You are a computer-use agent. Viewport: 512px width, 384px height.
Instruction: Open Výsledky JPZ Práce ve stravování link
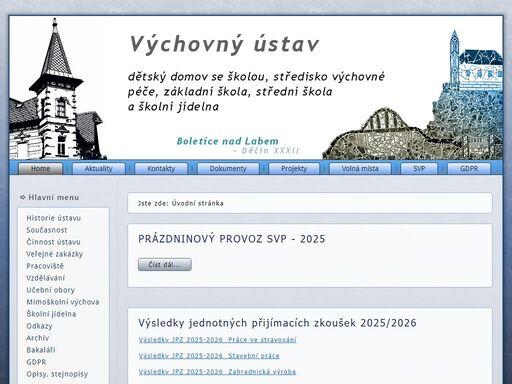(217, 340)
